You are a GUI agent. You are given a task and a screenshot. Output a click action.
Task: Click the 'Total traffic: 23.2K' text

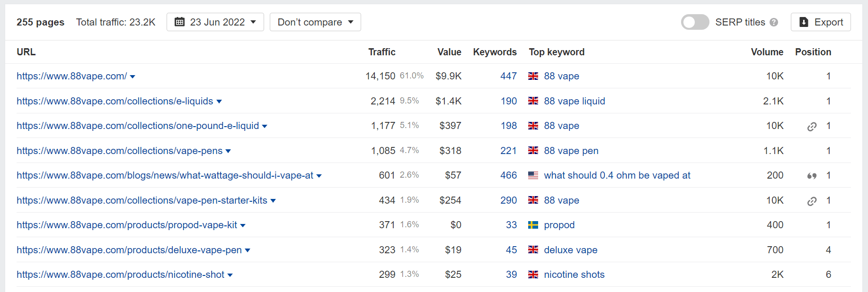coord(116,22)
